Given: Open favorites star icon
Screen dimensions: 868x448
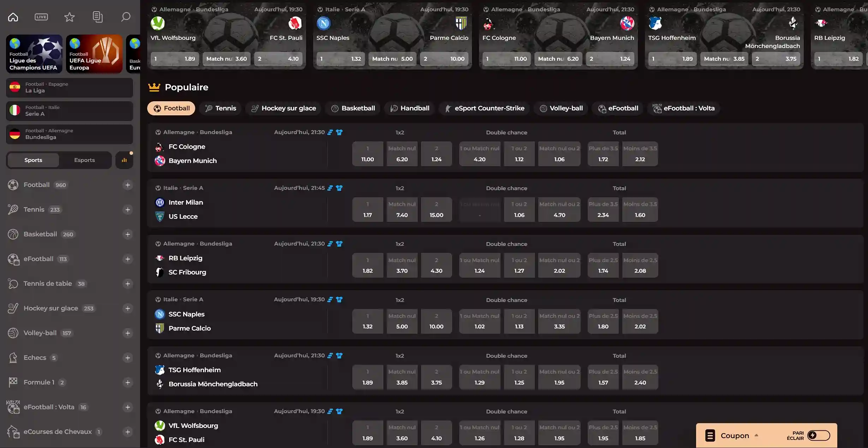Looking at the screenshot, I should coord(70,17).
